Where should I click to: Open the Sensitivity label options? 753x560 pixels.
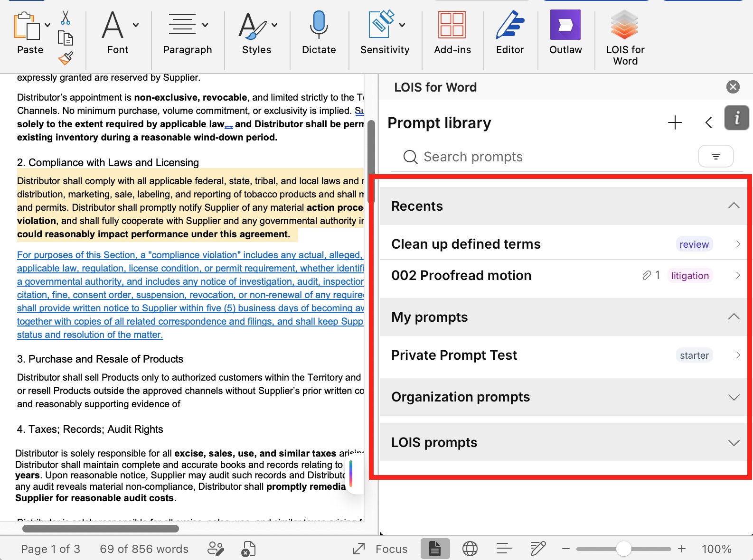coord(385,33)
